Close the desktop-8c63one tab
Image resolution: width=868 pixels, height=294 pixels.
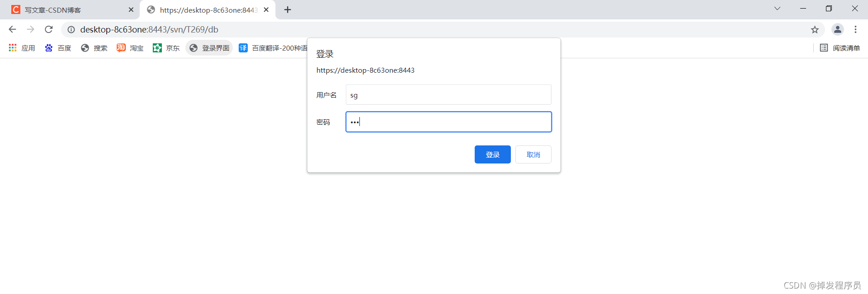click(x=266, y=9)
